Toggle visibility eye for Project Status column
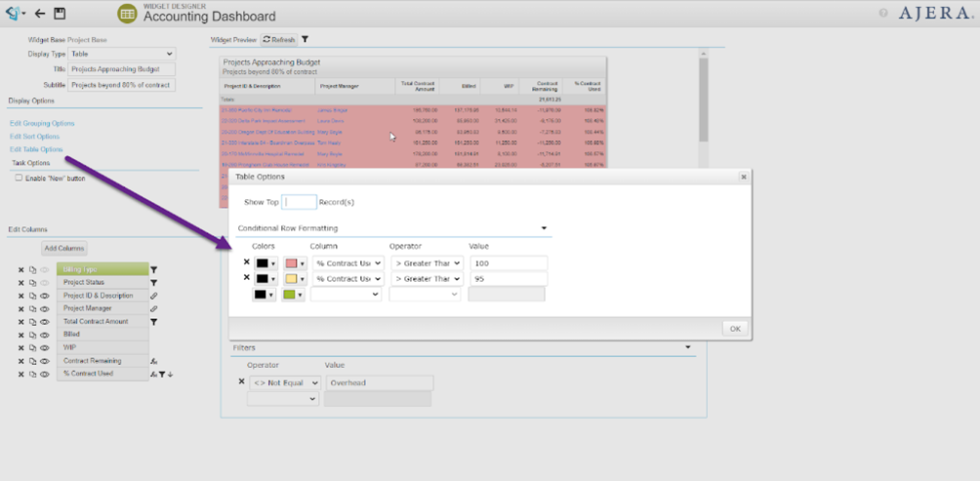Image resolution: width=980 pixels, height=481 pixels. (44, 283)
